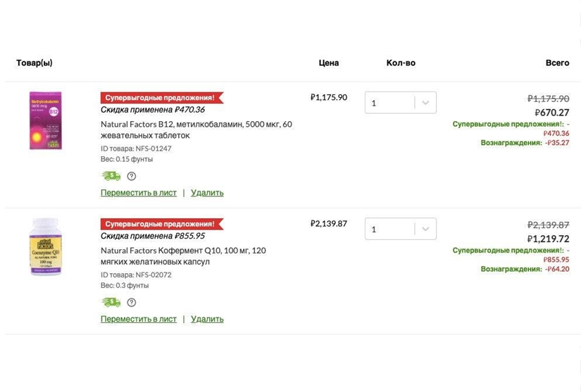Screen dimensions: 581x392
Task: Move B12 item to list via 'Переместить в лист'
Action: tap(139, 193)
